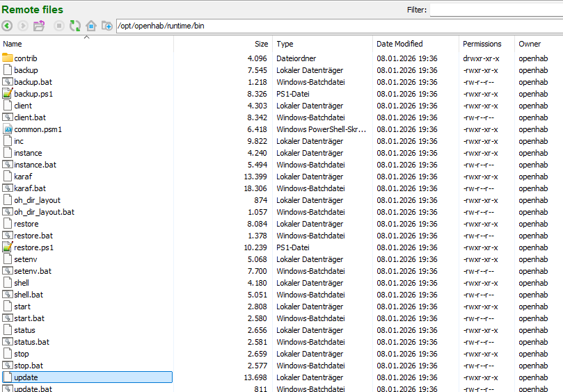This screenshot has height=392, width=563.
Task: Sort by Date Modified column
Action: click(x=415, y=44)
